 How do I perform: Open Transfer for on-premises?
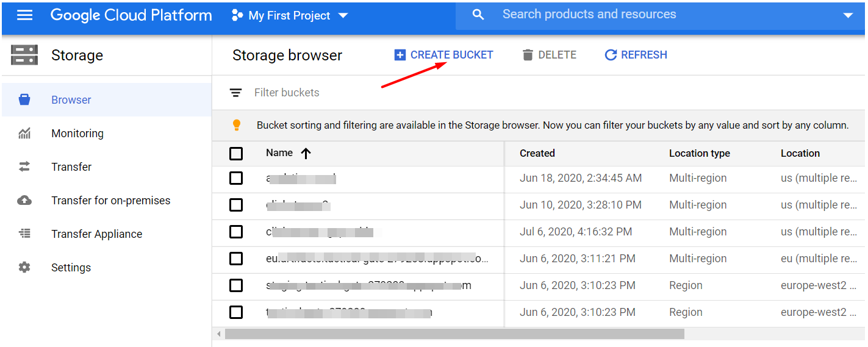click(x=107, y=200)
